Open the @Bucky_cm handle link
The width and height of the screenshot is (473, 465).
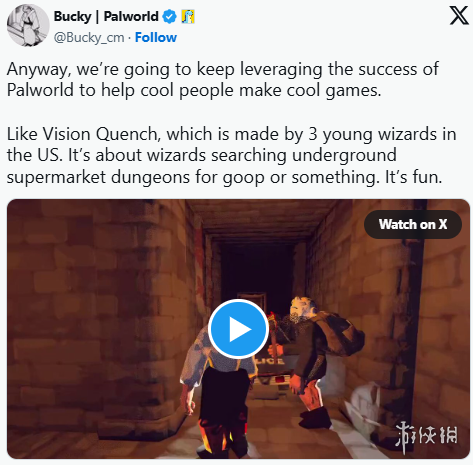click(89, 37)
